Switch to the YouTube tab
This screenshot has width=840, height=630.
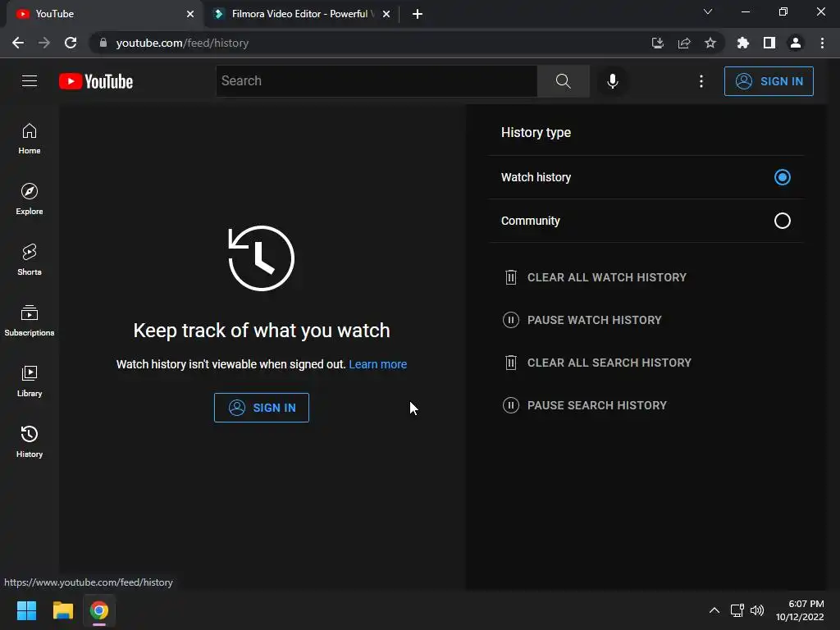click(x=104, y=14)
